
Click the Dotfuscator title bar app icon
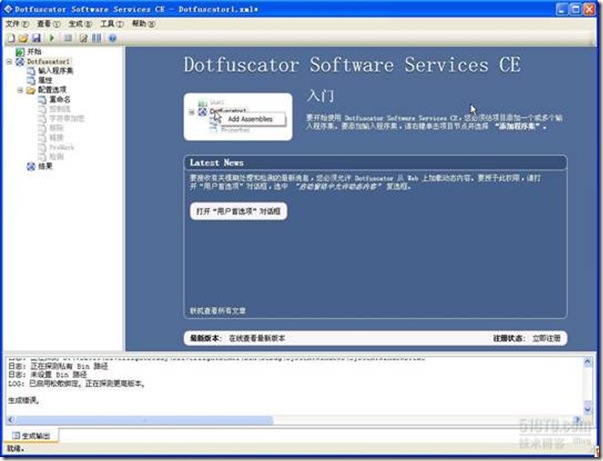pyautogui.click(x=8, y=9)
